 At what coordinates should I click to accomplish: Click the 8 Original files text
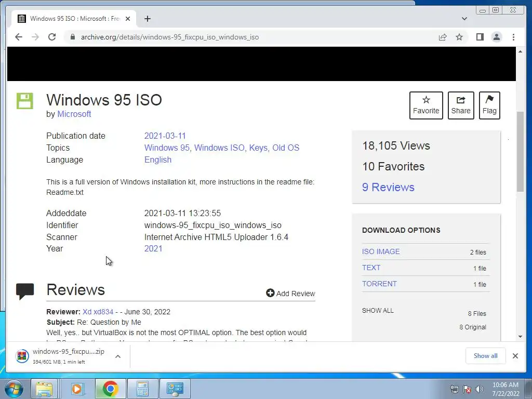[473, 327]
